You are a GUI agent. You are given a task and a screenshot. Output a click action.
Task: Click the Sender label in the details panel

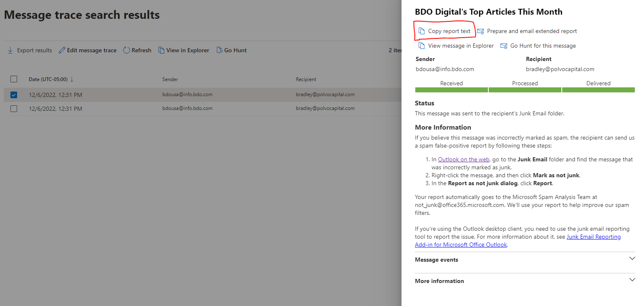(x=425, y=59)
